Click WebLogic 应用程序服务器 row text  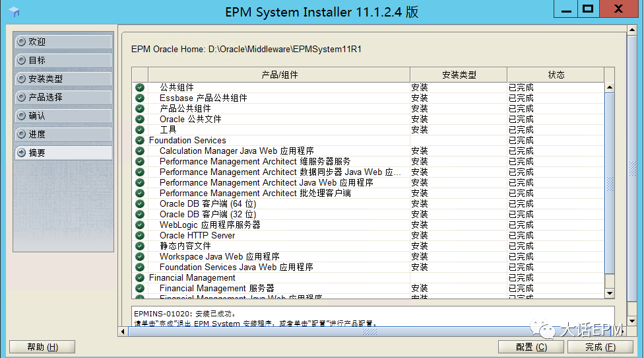(210, 225)
